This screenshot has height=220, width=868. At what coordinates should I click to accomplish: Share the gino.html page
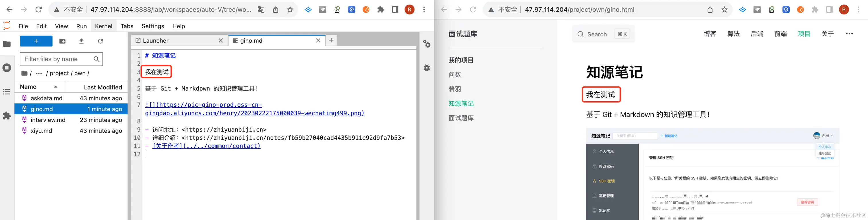coord(710,9)
